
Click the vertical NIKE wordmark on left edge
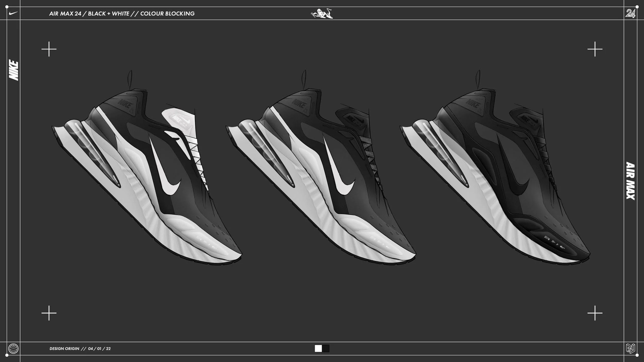tap(13, 70)
